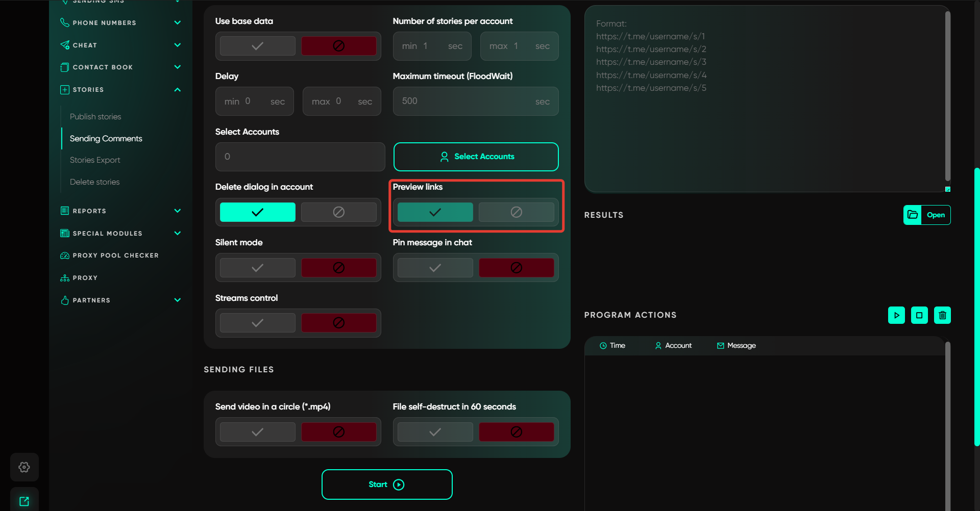
Task: Open the Stories Export page
Action: point(95,160)
